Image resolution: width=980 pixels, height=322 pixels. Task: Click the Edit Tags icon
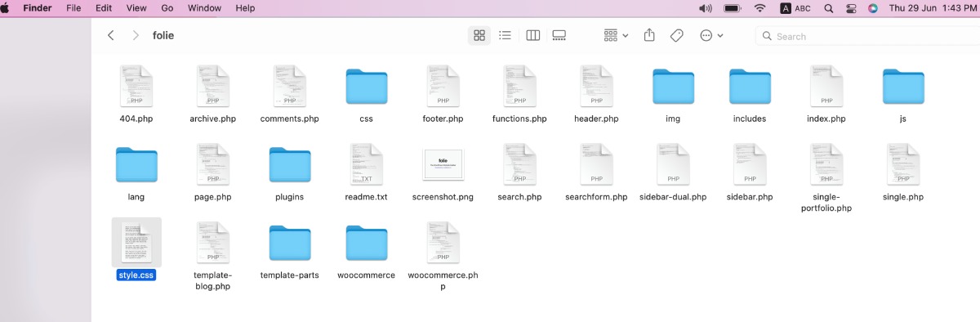point(676,35)
